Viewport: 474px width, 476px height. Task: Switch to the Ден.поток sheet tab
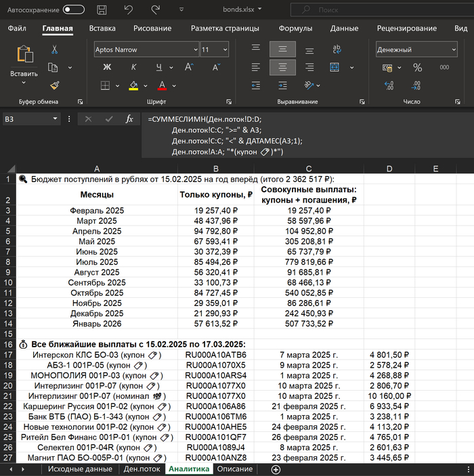(142, 469)
